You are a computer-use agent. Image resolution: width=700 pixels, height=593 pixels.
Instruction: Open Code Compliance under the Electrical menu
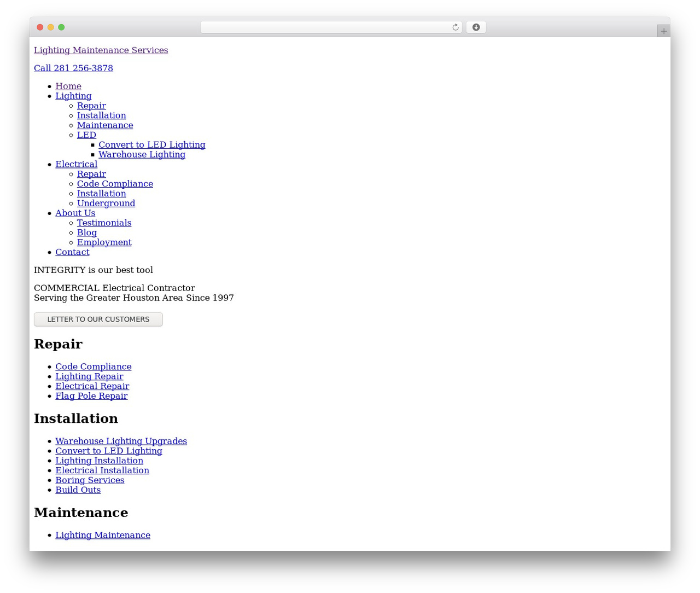(x=115, y=184)
